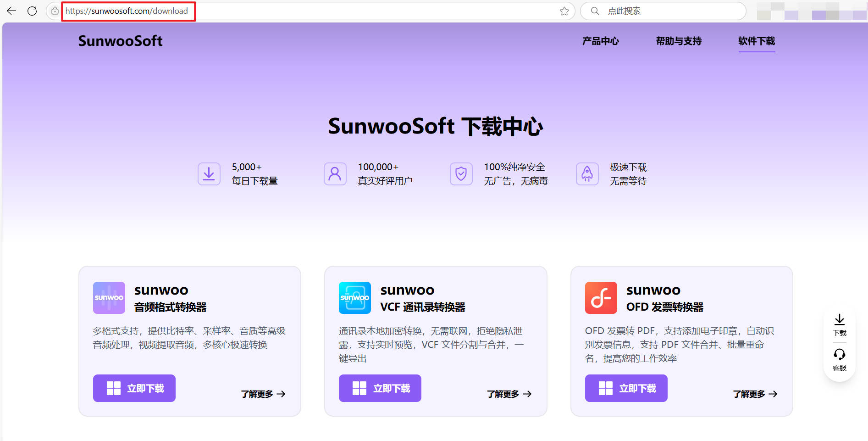Click the real users person icon
Screen dimensions: 868x441
[x=335, y=174]
